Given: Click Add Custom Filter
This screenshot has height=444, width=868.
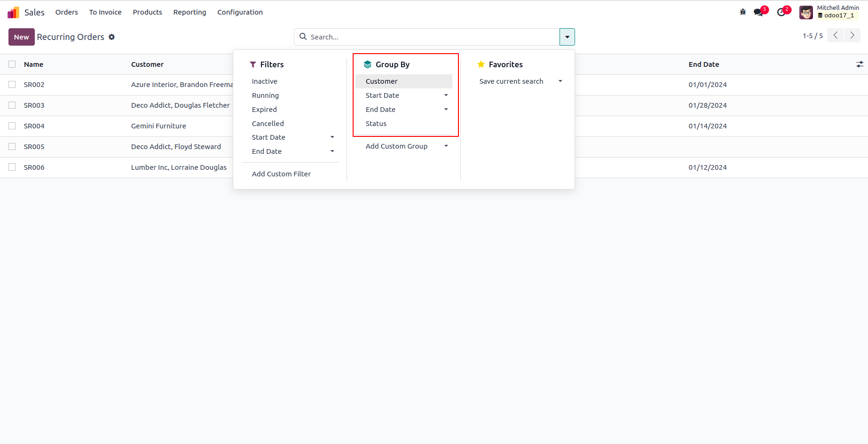Looking at the screenshot, I should (x=281, y=174).
